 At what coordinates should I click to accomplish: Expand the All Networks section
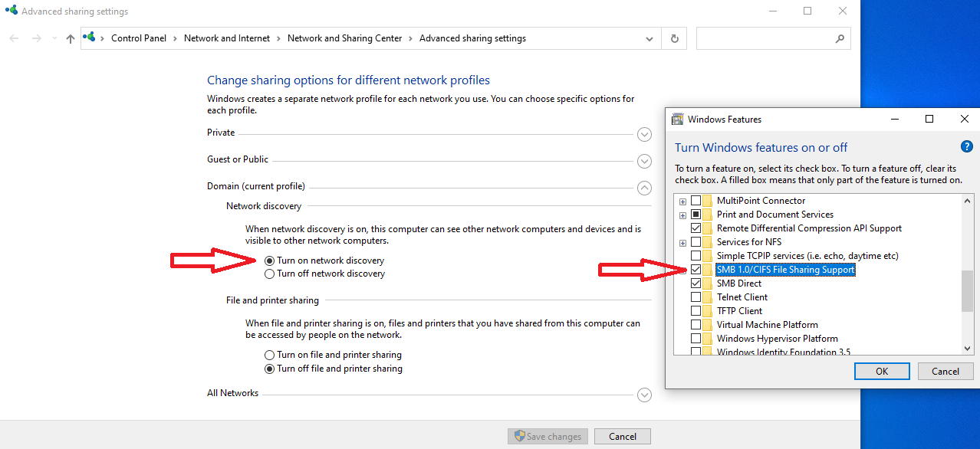coord(644,395)
